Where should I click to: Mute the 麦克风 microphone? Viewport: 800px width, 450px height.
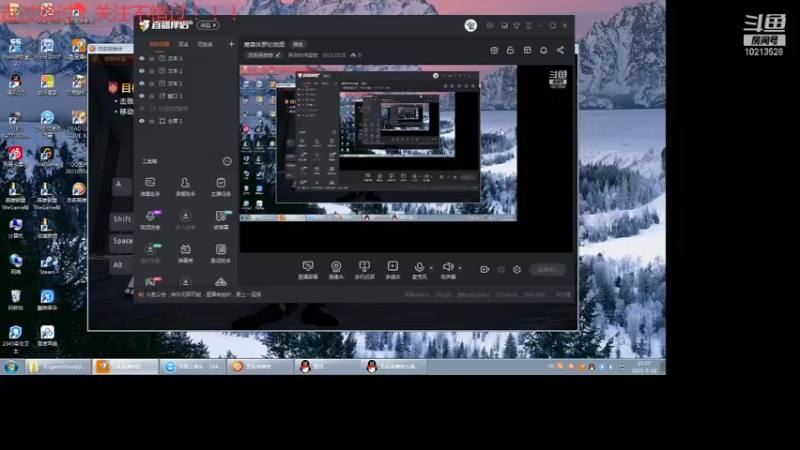(419, 270)
